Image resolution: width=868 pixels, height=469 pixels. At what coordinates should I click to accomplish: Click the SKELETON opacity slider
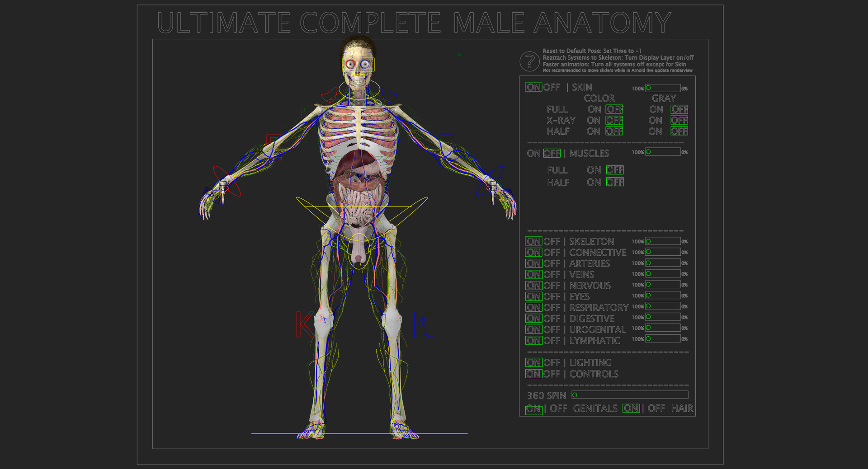(663, 241)
